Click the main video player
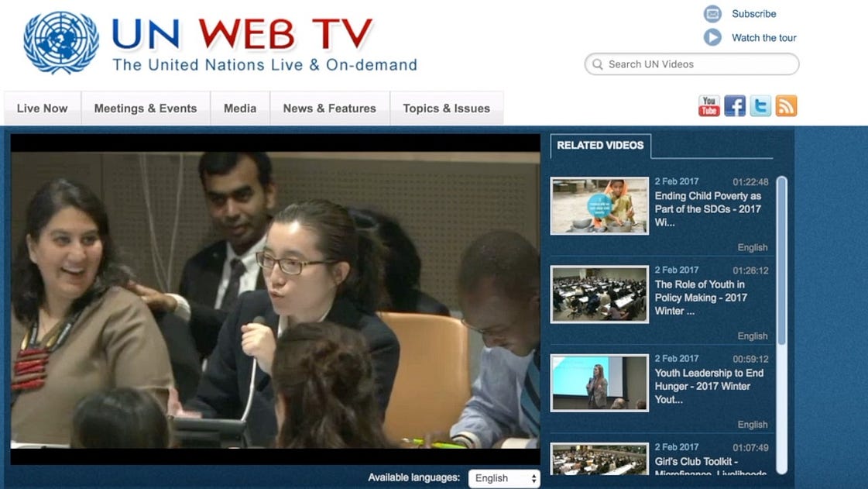The width and height of the screenshot is (868, 489). [275, 299]
